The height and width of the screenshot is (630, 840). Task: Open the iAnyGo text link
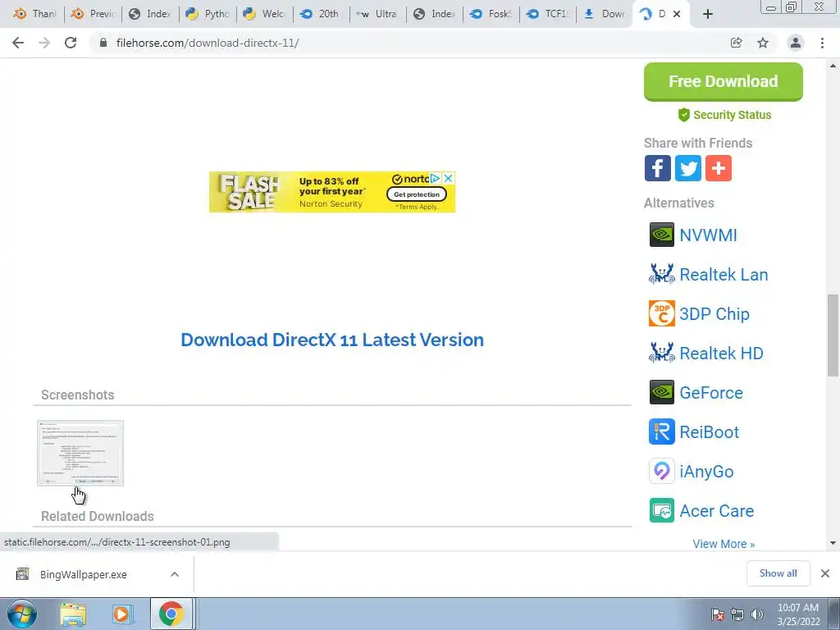[706, 472]
